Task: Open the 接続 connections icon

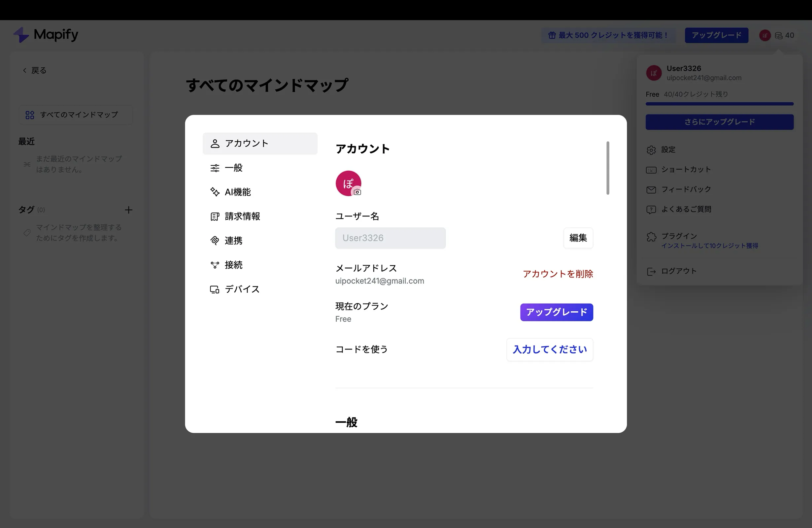Action: coord(215,265)
